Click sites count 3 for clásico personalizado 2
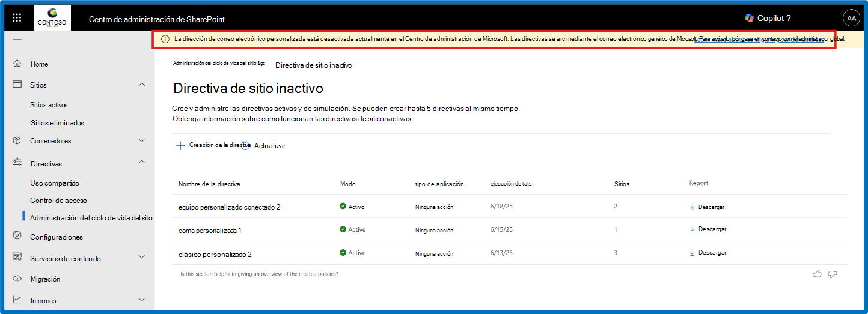868x314 pixels. [x=616, y=253]
